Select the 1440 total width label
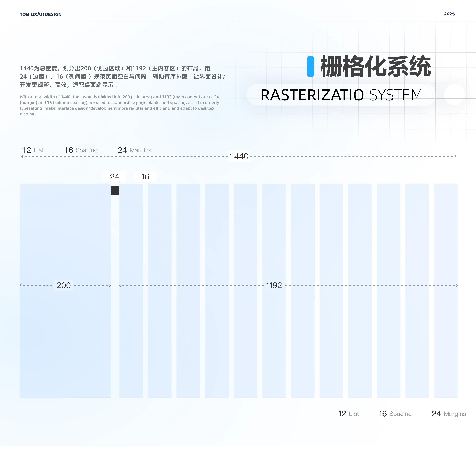 click(239, 156)
